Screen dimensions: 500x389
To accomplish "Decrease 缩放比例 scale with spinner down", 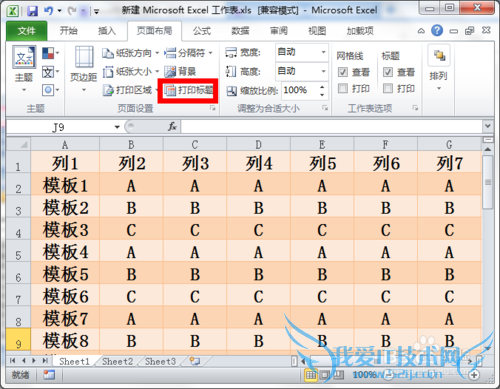I will [x=322, y=94].
